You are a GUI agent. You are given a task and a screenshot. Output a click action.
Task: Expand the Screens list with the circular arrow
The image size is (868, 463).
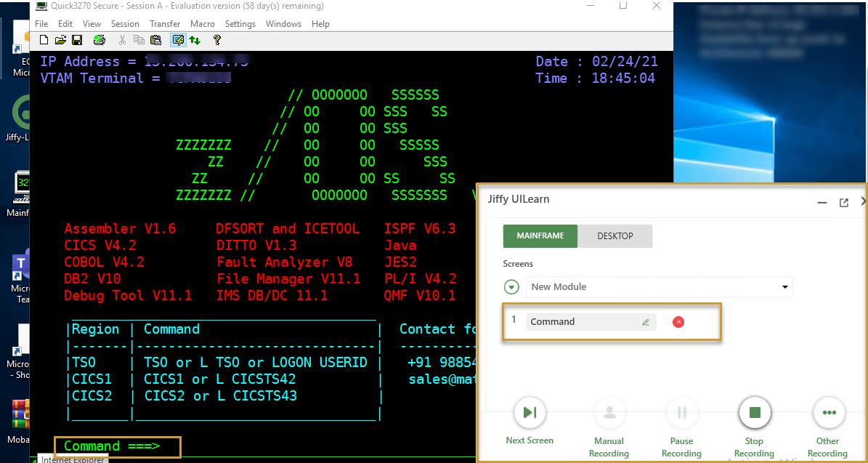(x=511, y=286)
